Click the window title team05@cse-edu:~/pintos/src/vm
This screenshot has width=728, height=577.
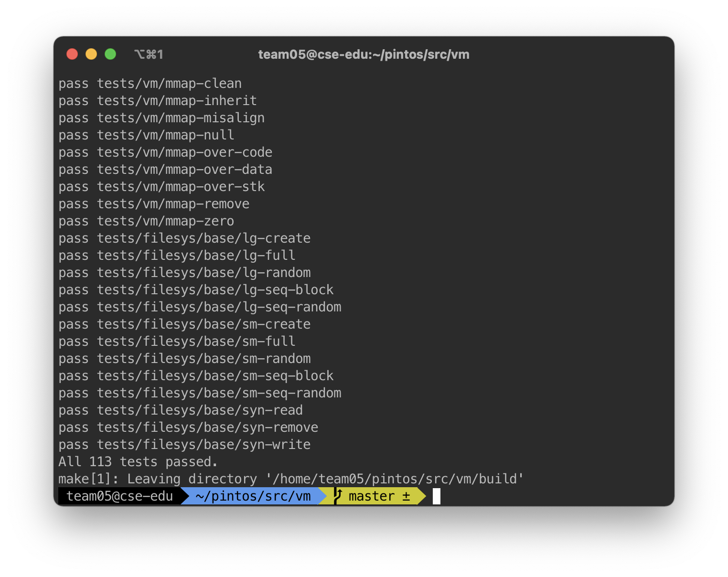click(364, 54)
